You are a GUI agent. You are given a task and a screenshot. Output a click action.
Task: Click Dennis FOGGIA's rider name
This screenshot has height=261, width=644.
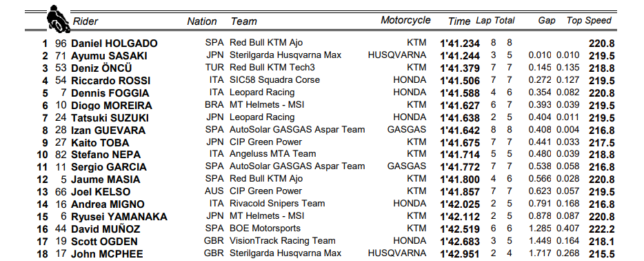pos(110,93)
